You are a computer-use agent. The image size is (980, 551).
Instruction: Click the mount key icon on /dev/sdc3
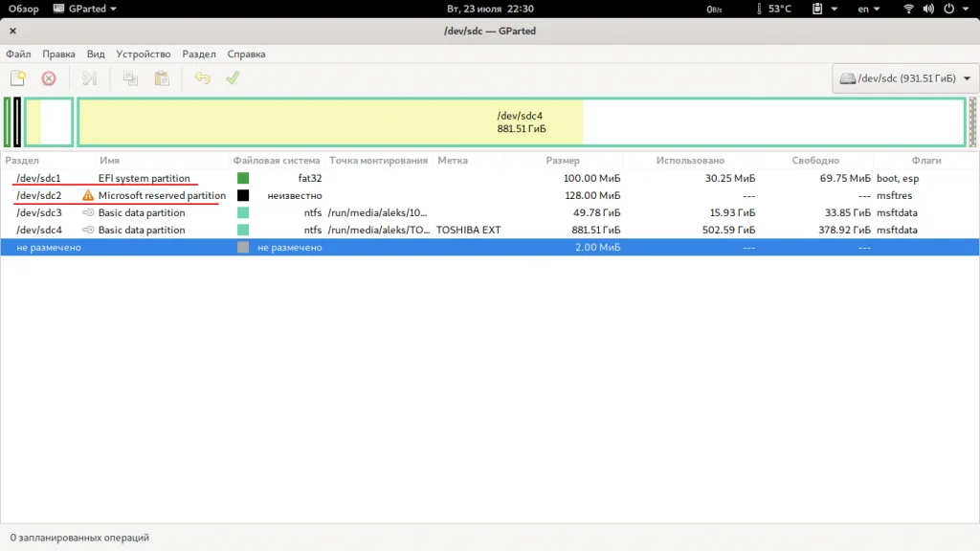(88, 212)
